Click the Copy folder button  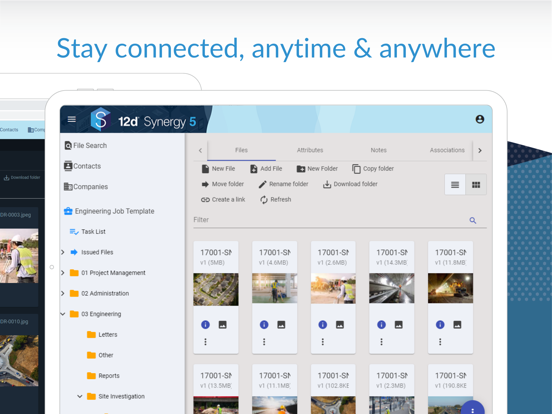pyautogui.click(x=373, y=169)
